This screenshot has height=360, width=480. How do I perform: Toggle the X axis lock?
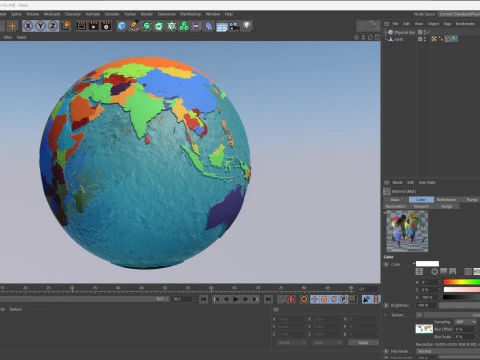[28, 26]
